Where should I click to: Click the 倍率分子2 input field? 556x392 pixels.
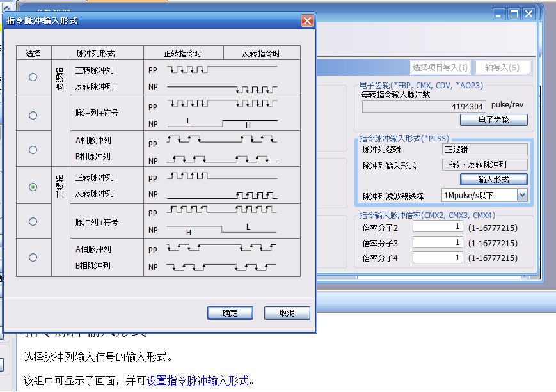[438, 227]
